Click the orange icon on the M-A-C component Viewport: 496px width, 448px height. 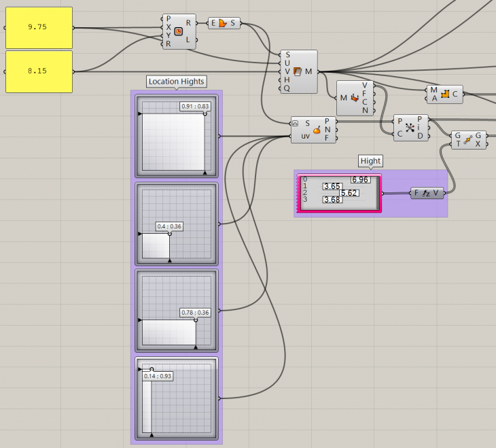click(x=446, y=94)
